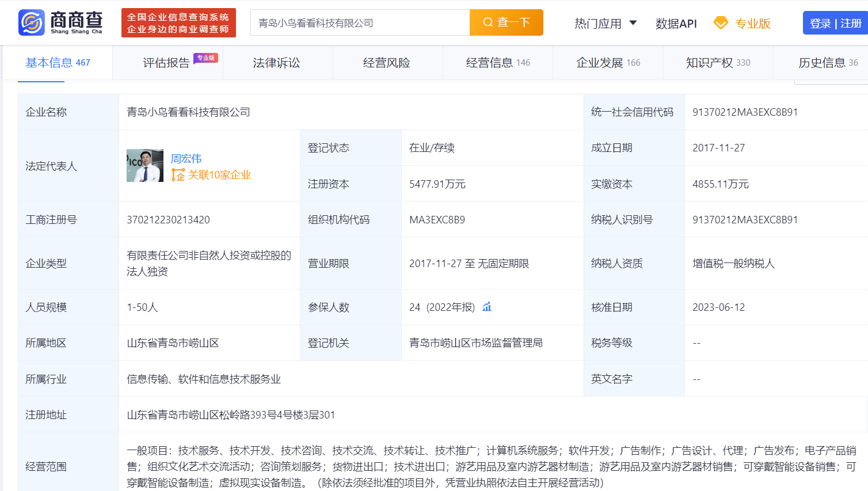Click the professional edition diamond icon
868x491 pixels.
coord(720,23)
